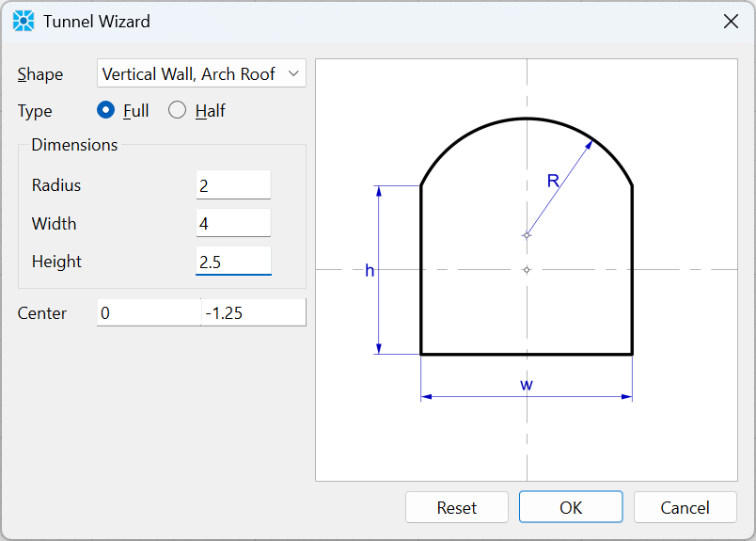Image resolution: width=756 pixels, height=541 pixels.
Task: Click the Cancel button
Action: [x=685, y=507]
